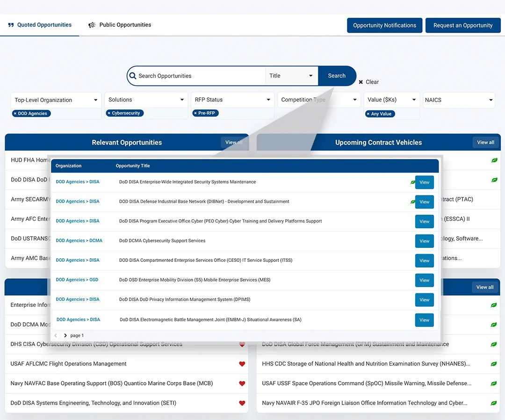505x420 pixels.
Task: Expand the Competition Type dropdown
Action: click(x=319, y=100)
